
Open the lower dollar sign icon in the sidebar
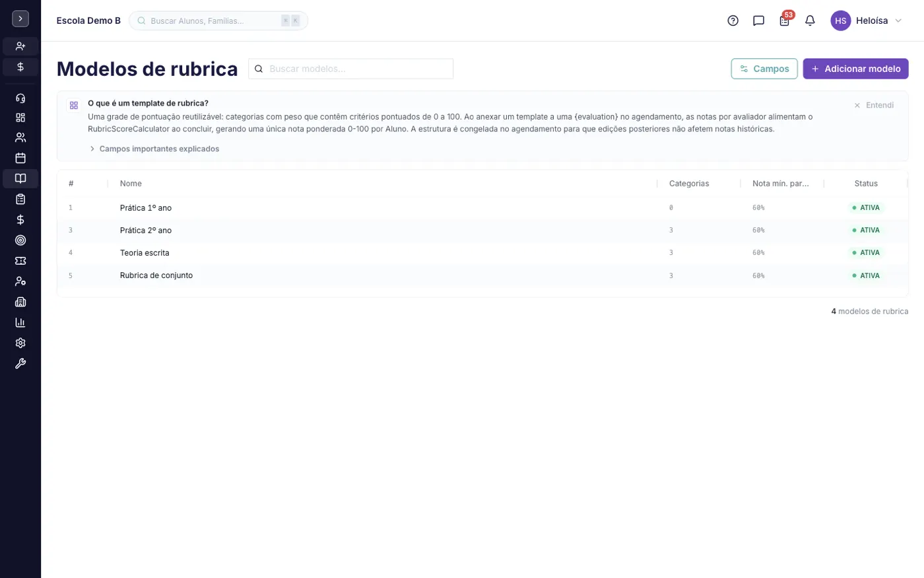point(20,219)
